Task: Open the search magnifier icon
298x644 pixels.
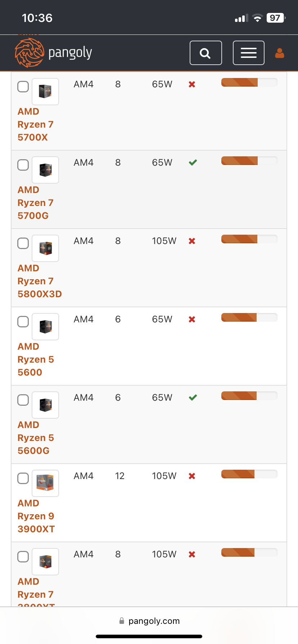Action: coord(206,53)
